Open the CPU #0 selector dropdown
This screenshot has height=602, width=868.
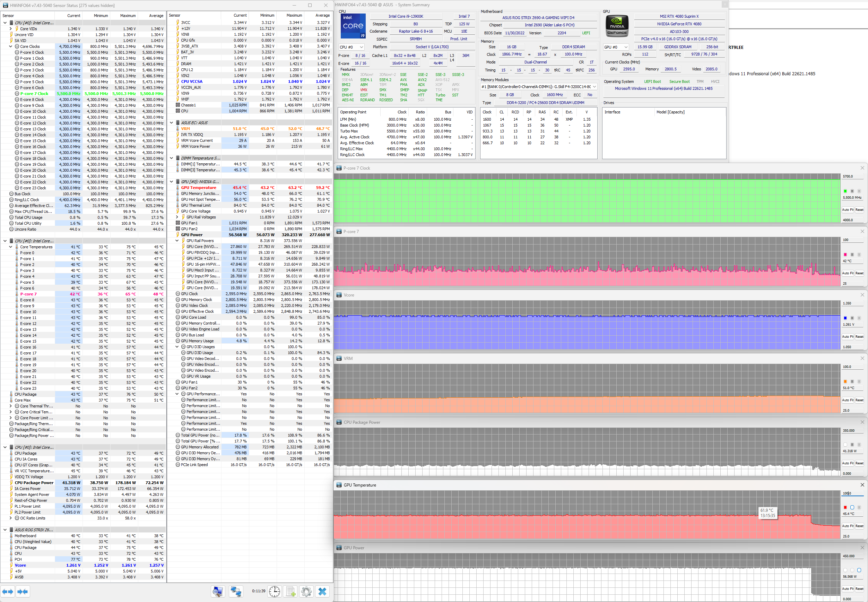351,47
